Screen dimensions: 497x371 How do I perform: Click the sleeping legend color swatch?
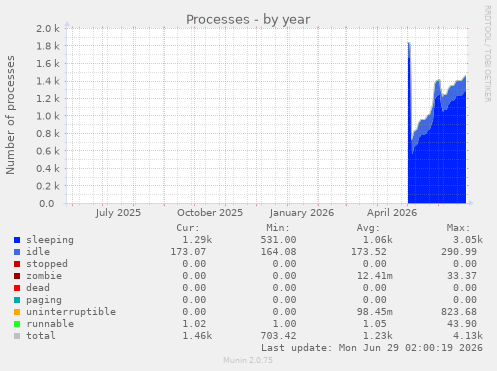coord(17,240)
